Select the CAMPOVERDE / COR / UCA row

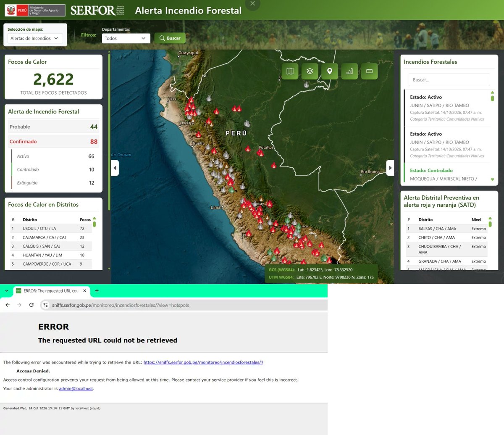point(51,264)
